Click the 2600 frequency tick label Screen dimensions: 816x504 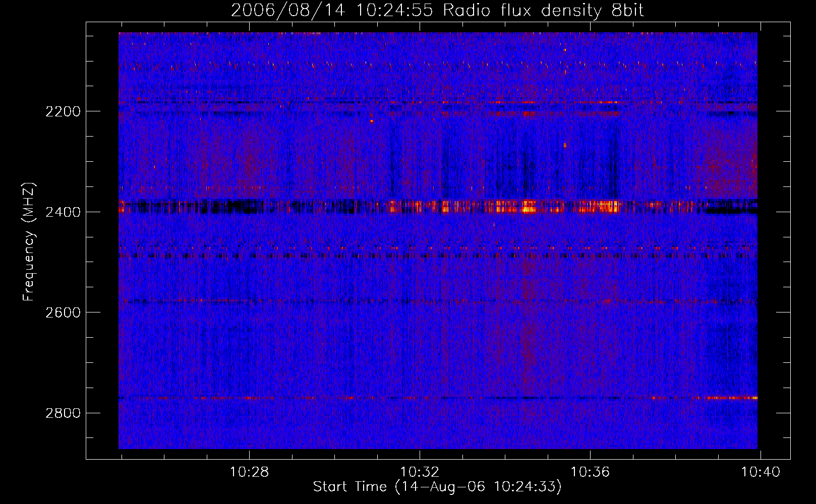click(63, 312)
